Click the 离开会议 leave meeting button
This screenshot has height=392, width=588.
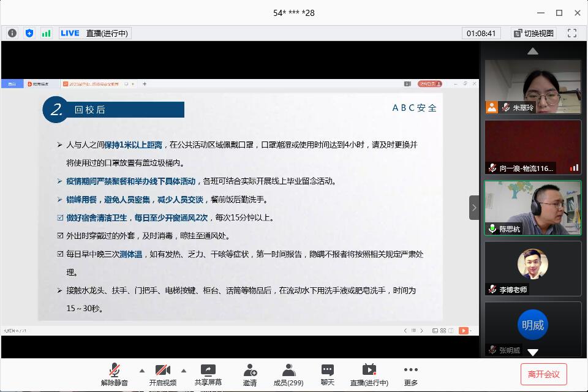[x=543, y=374]
